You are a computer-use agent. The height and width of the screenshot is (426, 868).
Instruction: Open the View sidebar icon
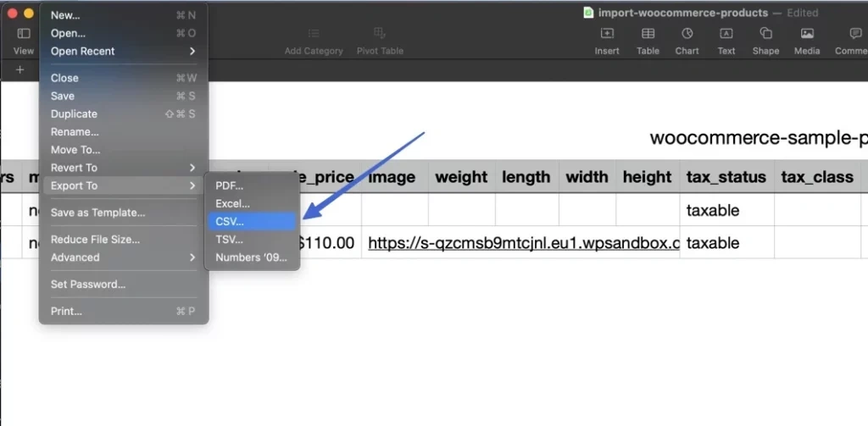click(24, 34)
